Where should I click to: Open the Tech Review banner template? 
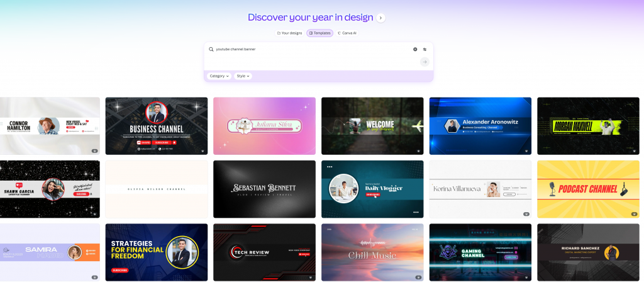click(265, 252)
